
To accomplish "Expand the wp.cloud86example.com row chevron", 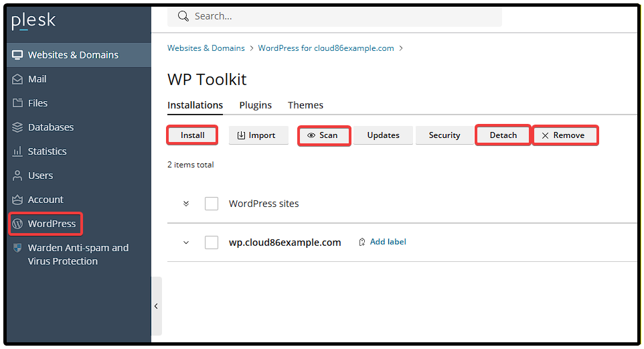I will pyautogui.click(x=186, y=242).
